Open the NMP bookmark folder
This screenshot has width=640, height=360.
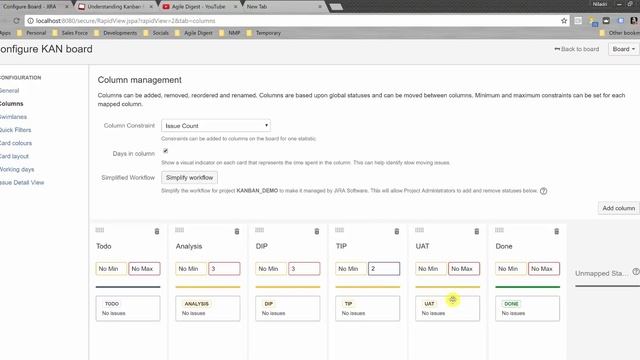(x=230, y=33)
